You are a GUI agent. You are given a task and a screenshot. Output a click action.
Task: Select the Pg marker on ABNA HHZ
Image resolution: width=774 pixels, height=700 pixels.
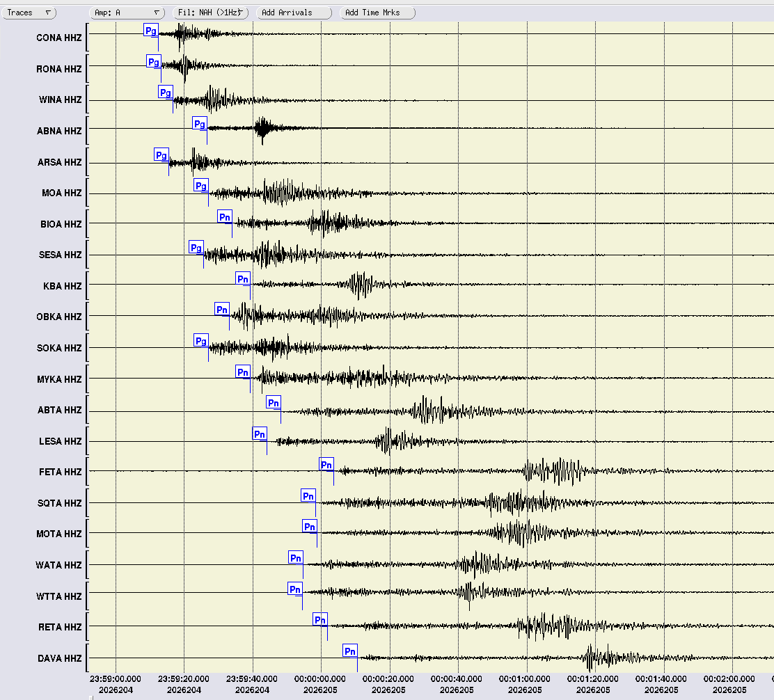pyautogui.click(x=200, y=124)
